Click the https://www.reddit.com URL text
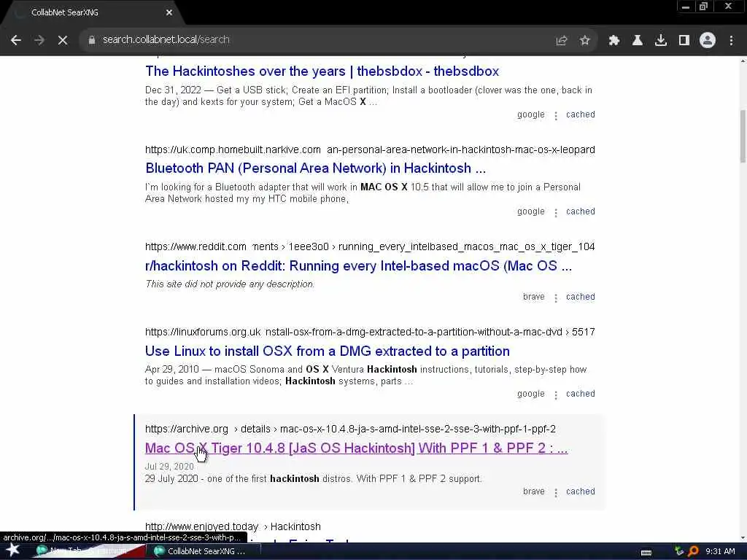The height and width of the screenshot is (560, 747). (x=196, y=246)
